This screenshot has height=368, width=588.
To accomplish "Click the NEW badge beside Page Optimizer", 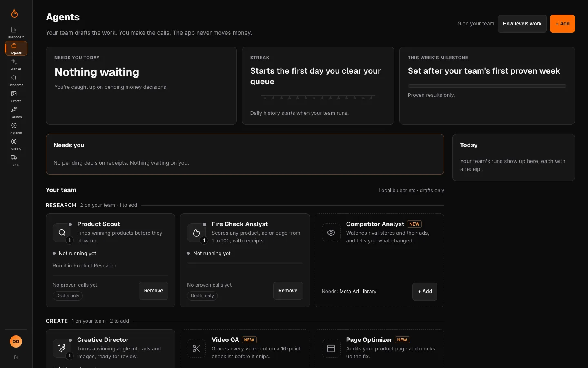I will [402, 340].
